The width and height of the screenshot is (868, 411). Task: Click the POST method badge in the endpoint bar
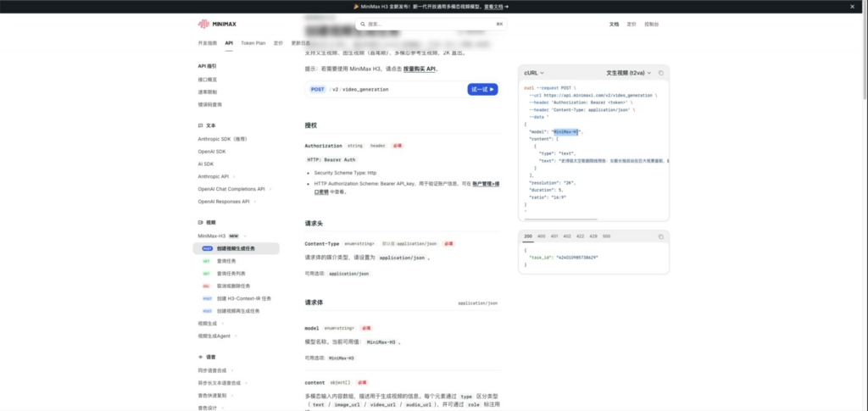(318, 89)
